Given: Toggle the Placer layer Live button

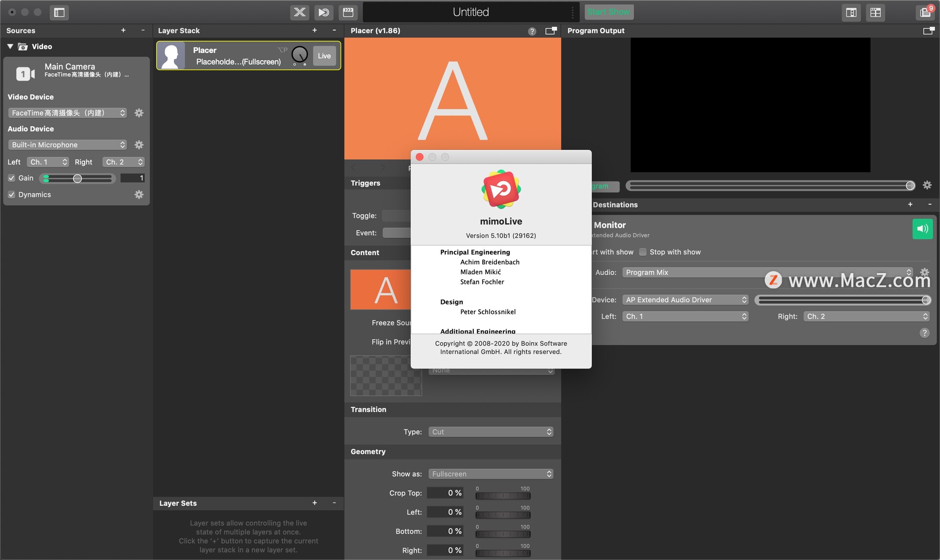Looking at the screenshot, I should [324, 56].
